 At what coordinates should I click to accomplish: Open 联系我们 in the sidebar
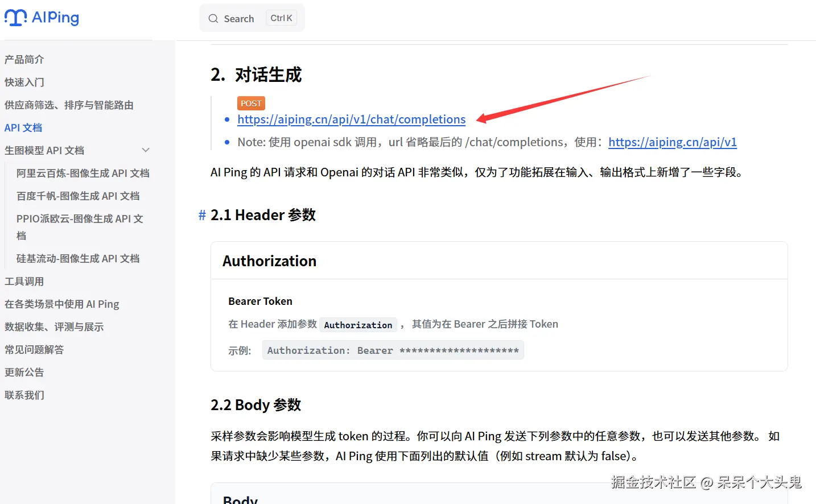point(24,395)
